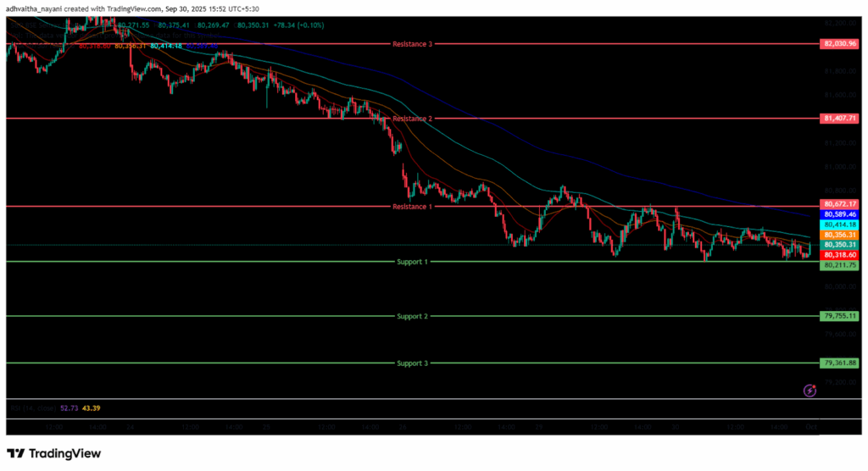Viewport: 868px width, 471px height.
Task: Click the 80,672.17 resistance price tag
Action: [x=840, y=204]
